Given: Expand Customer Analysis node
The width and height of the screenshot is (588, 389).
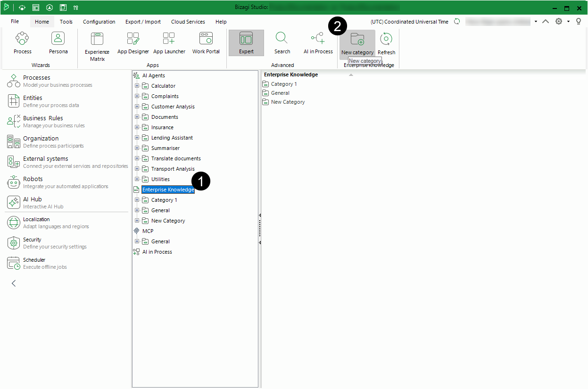Looking at the screenshot, I should pos(137,107).
